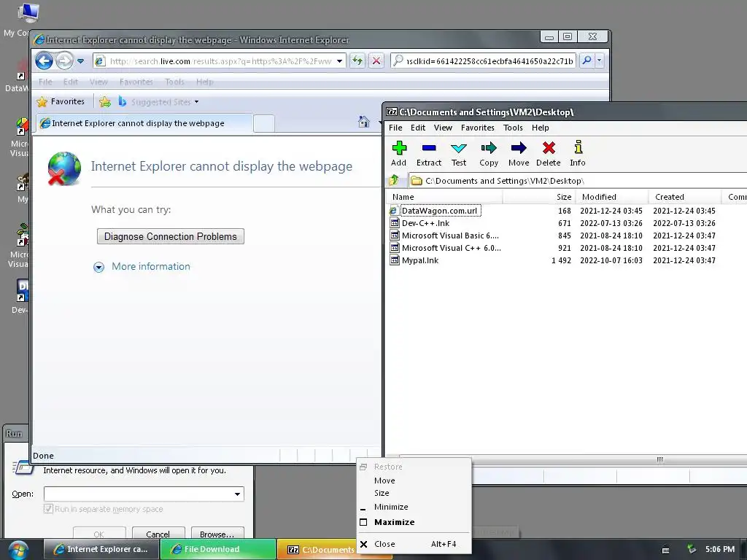
Task: Go up one folder level in 7-Zip
Action: [394, 181]
